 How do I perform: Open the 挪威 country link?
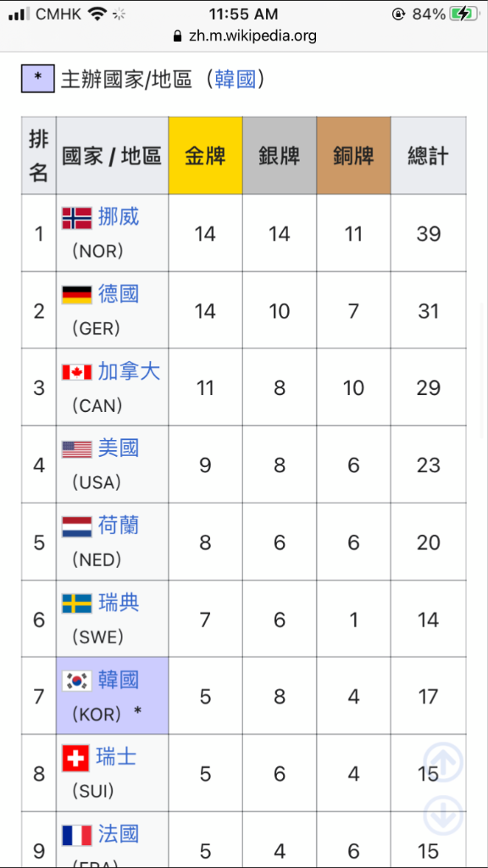point(119,217)
